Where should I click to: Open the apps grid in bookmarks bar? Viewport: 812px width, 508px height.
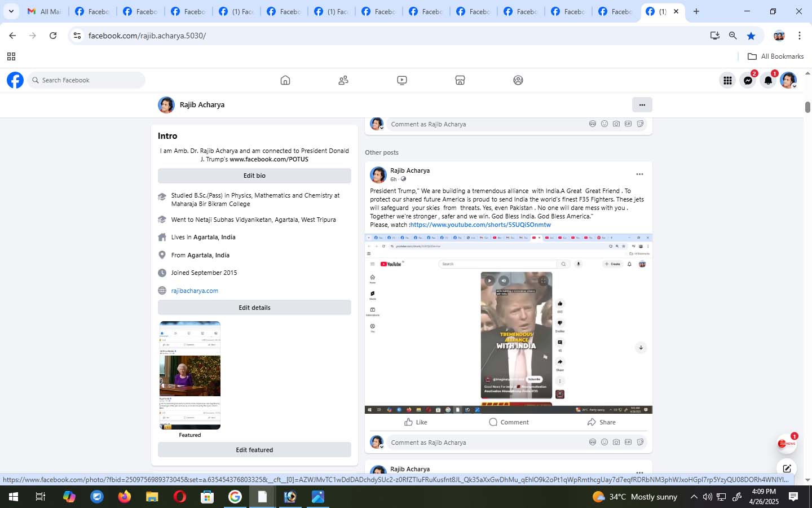[11, 56]
